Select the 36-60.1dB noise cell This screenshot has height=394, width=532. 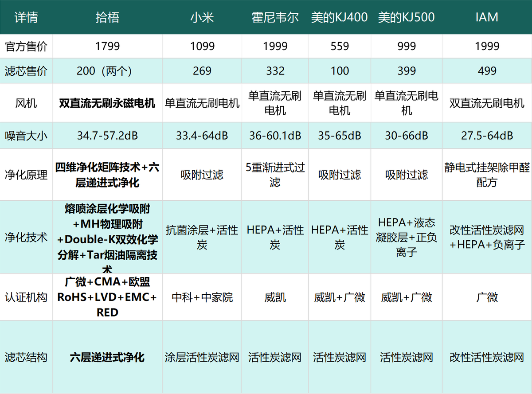[x=275, y=136]
